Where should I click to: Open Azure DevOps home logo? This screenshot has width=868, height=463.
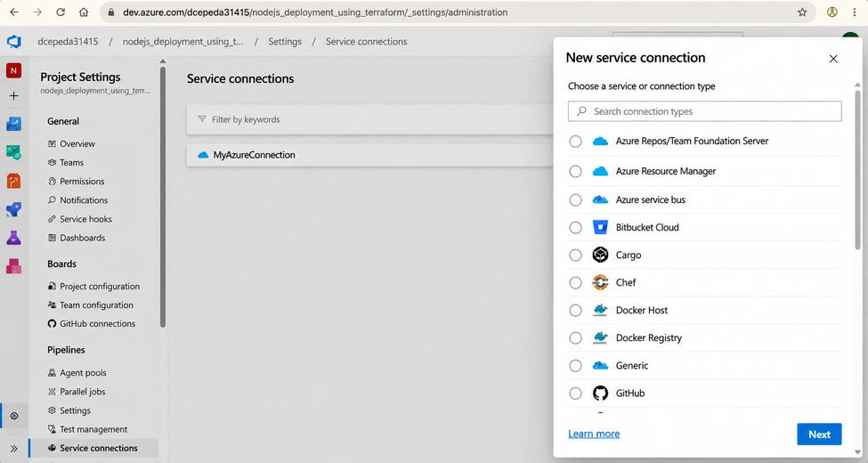click(14, 42)
